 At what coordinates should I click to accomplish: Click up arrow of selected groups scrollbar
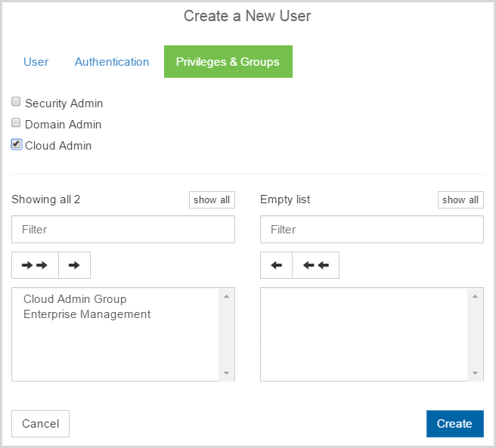click(475, 296)
